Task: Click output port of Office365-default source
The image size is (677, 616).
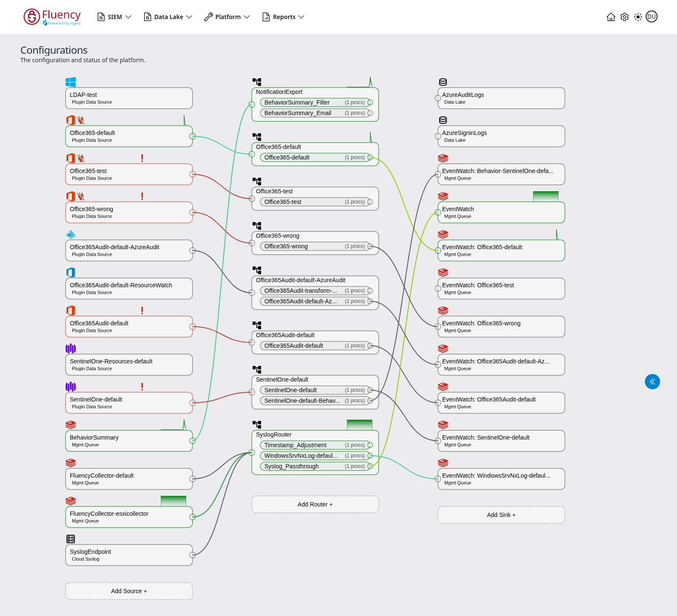Action: [193, 136]
